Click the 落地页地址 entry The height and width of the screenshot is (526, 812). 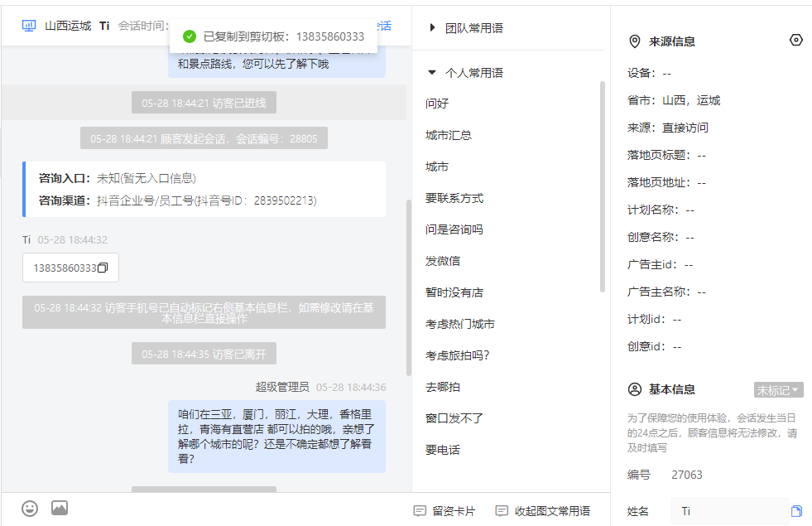666,182
